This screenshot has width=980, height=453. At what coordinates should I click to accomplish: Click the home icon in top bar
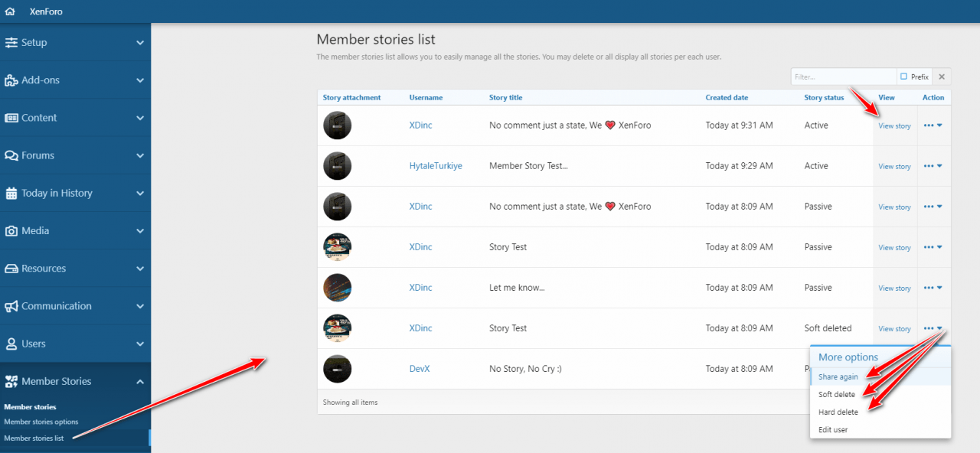(10, 11)
